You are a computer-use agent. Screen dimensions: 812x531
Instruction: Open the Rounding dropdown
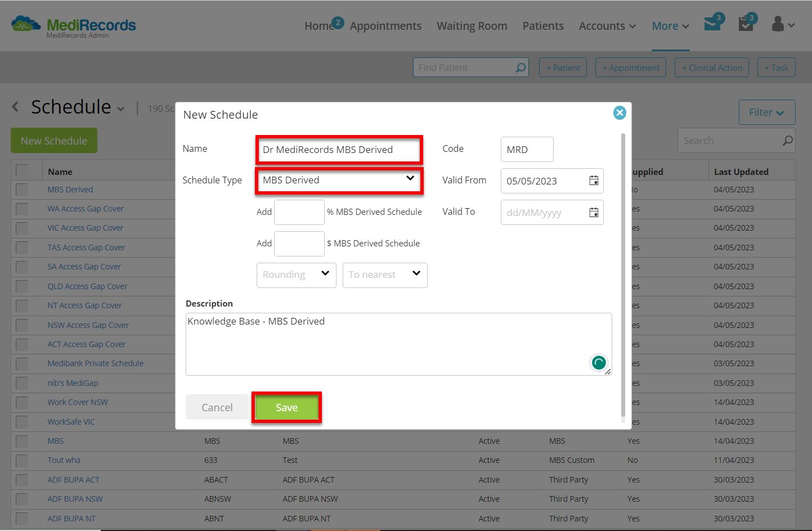296,275
